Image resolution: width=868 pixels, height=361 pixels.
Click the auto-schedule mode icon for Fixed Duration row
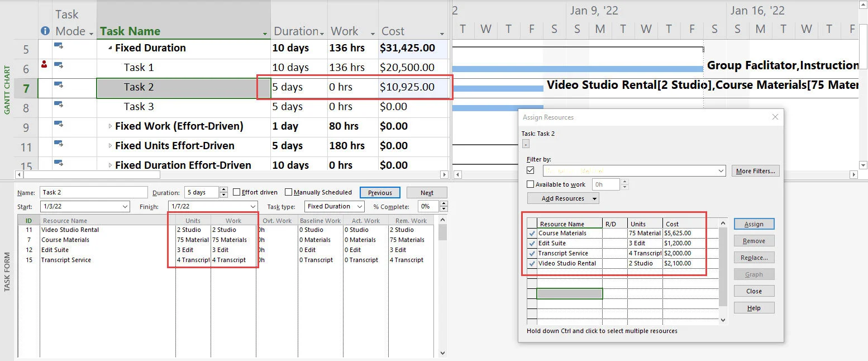[59, 46]
